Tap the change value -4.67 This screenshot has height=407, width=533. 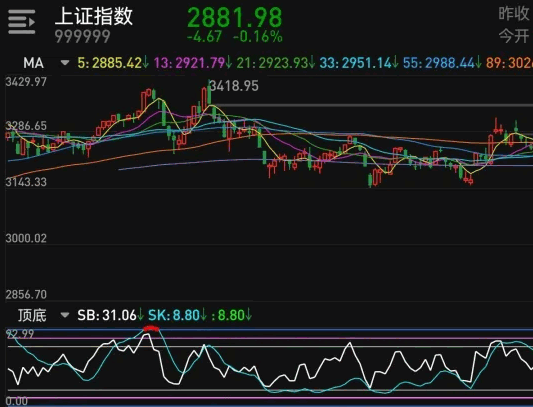(205, 36)
